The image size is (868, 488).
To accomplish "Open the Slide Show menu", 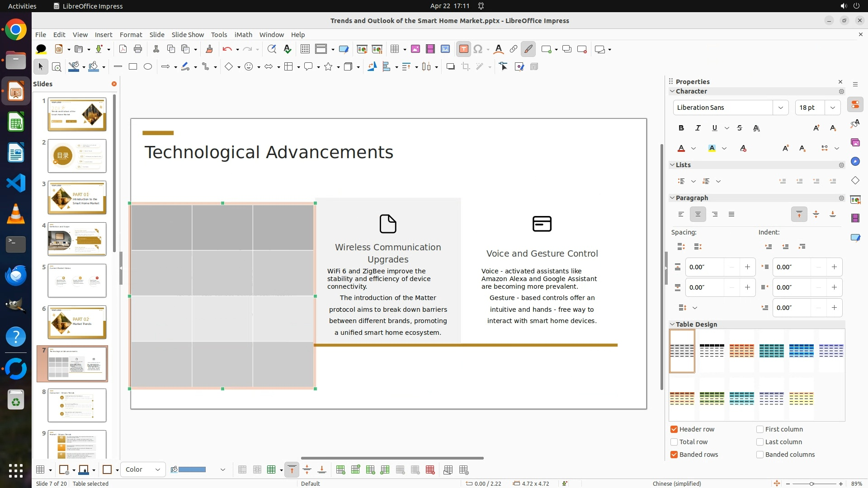I will (x=188, y=35).
